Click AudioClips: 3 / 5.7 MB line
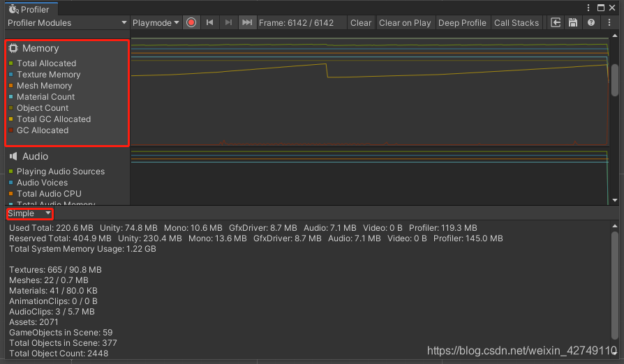This screenshot has width=624, height=364. coord(52,312)
